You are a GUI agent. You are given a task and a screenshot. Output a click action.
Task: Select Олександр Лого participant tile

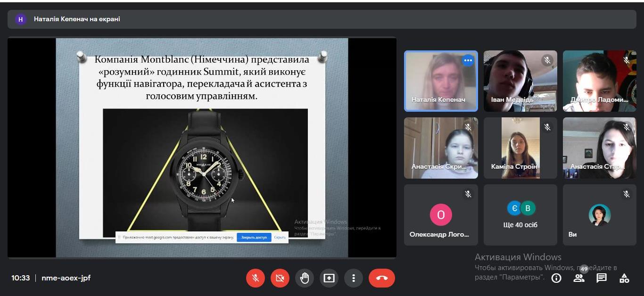click(x=441, y=215)
